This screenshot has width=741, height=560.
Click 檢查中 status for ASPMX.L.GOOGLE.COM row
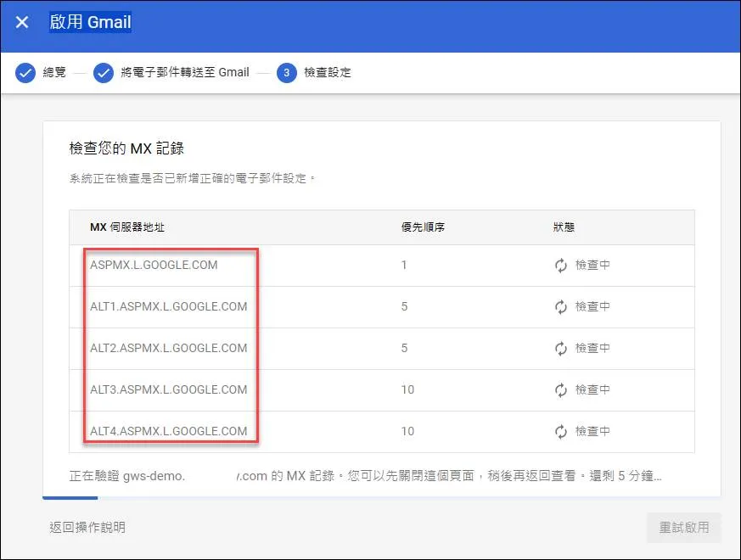pyautogui.click(x=592, y=265)
